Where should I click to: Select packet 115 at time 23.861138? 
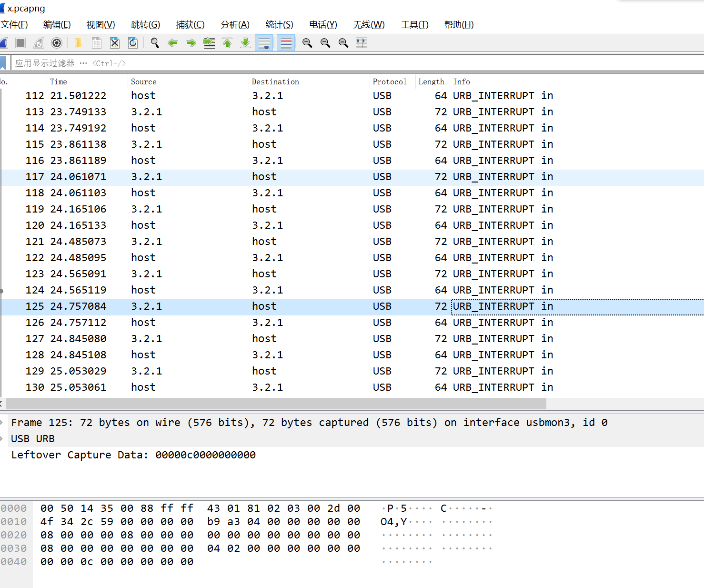(352, 144)
